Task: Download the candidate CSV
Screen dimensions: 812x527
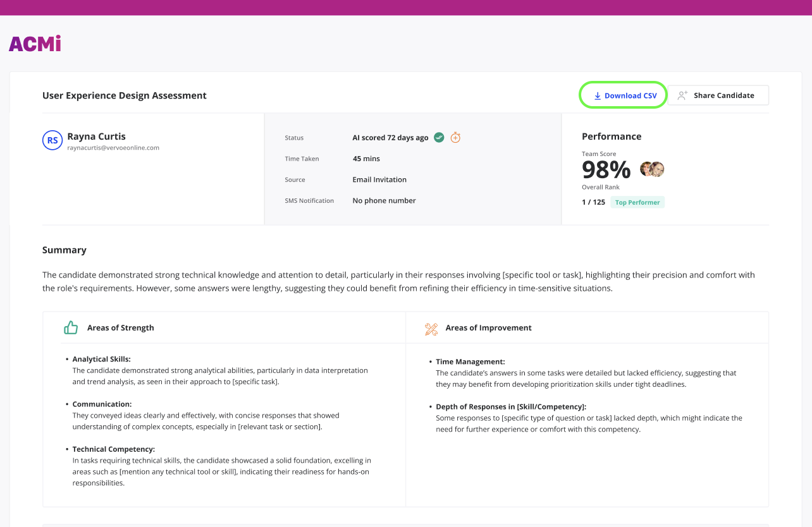Action: pyautogui.click(x=624, y=95)
